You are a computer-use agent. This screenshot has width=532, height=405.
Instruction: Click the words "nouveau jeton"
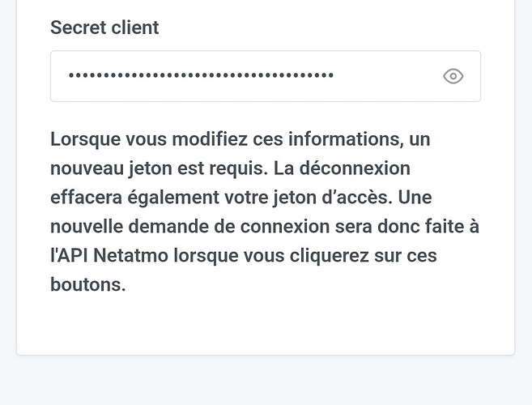(107, 168)
